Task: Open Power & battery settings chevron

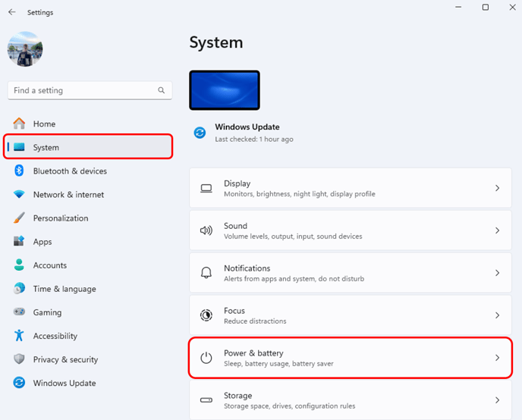Action: click(x=497, y=358)
